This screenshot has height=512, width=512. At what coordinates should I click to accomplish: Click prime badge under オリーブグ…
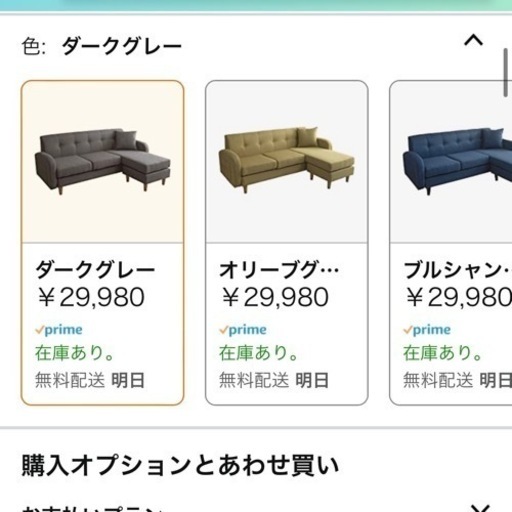point(243,330)
